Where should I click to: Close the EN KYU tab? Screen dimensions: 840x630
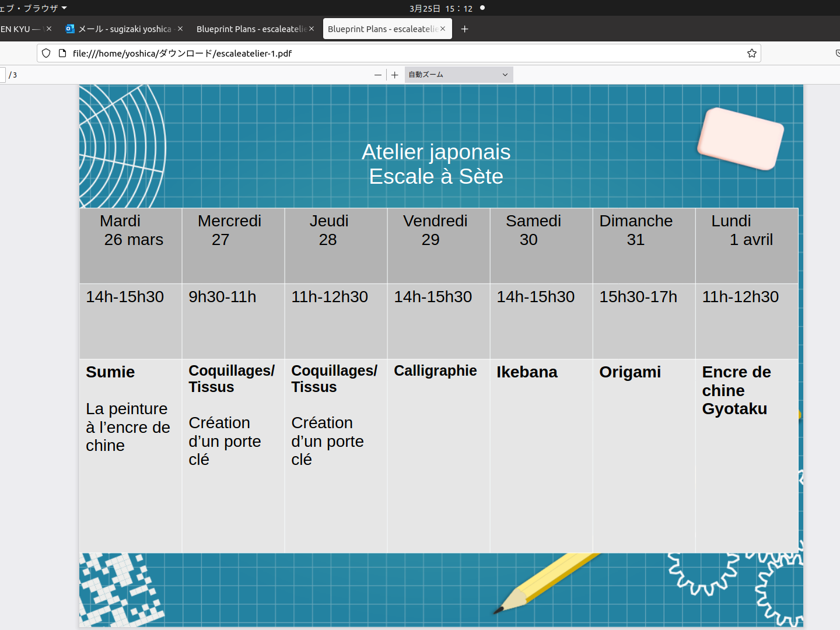click(x=49, y=29)
